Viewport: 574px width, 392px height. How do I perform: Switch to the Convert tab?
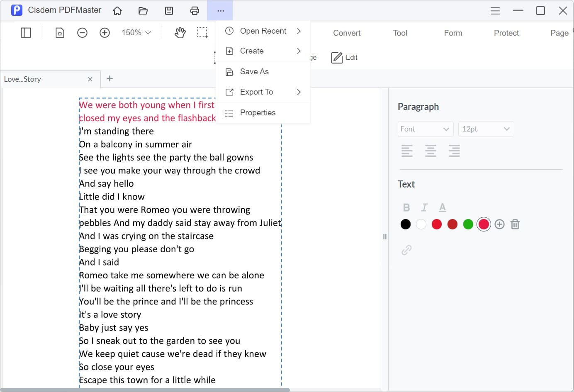tap(347, 33)
